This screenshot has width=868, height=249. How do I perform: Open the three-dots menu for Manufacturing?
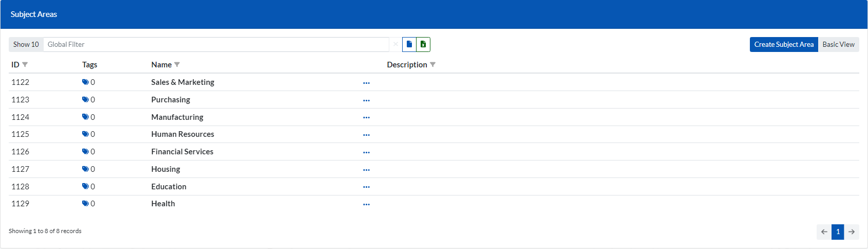(x=366, y=118)
